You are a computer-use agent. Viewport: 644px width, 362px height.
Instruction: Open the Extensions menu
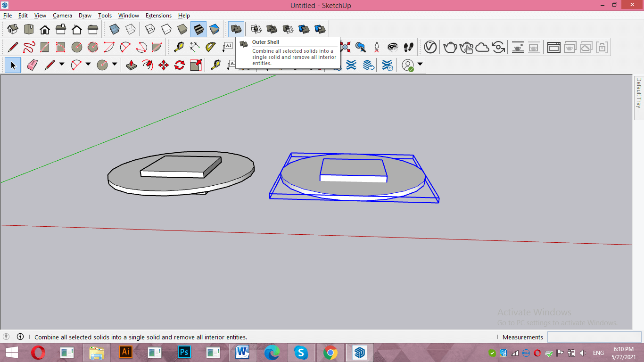158,16
